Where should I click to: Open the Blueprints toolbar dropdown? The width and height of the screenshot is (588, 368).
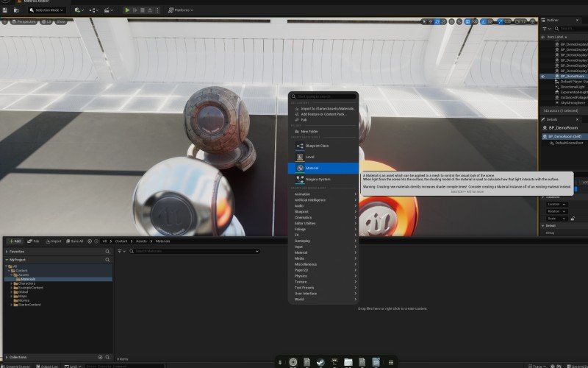[93, 10]
